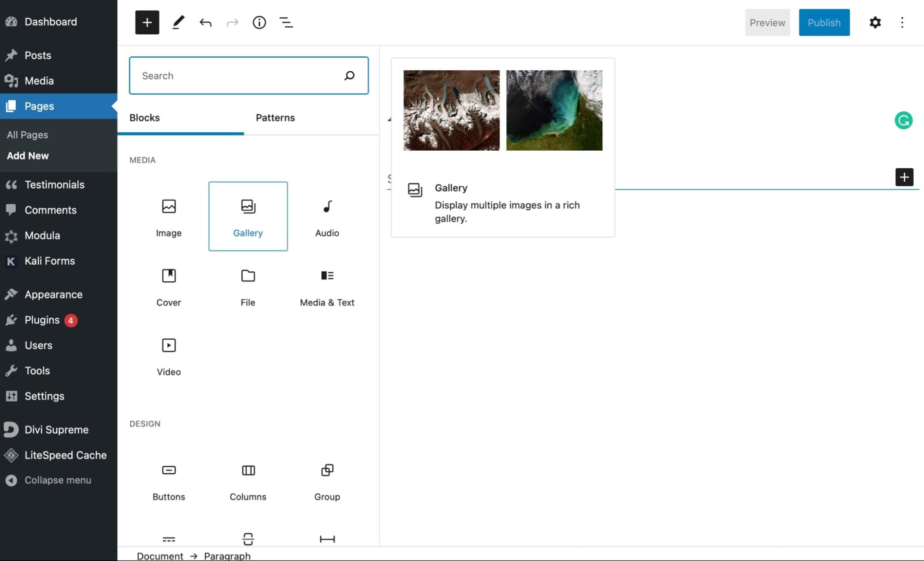
Task: Insert a File block
Action: tap(248, 286)
